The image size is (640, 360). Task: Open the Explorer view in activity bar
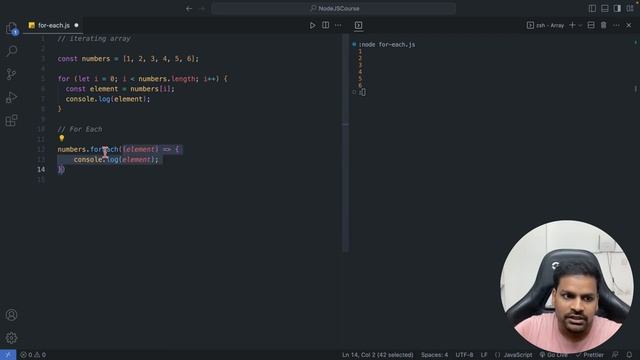click(x=11, y=28)
